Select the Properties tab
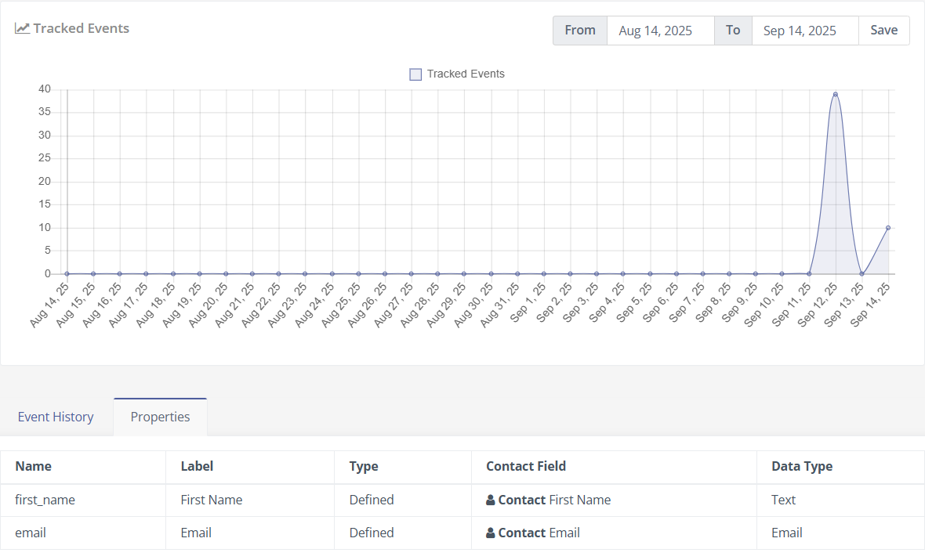The image size is (925, 560). 160,417
